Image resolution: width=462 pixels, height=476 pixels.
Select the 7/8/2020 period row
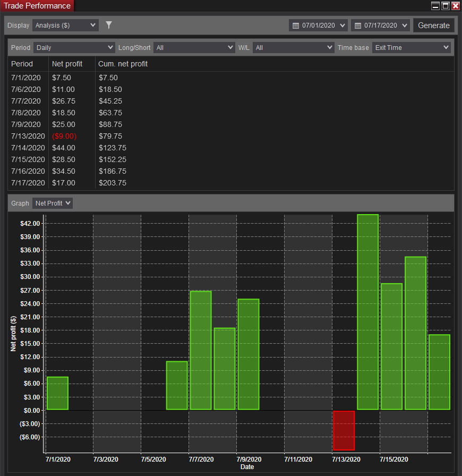point(230,113)
